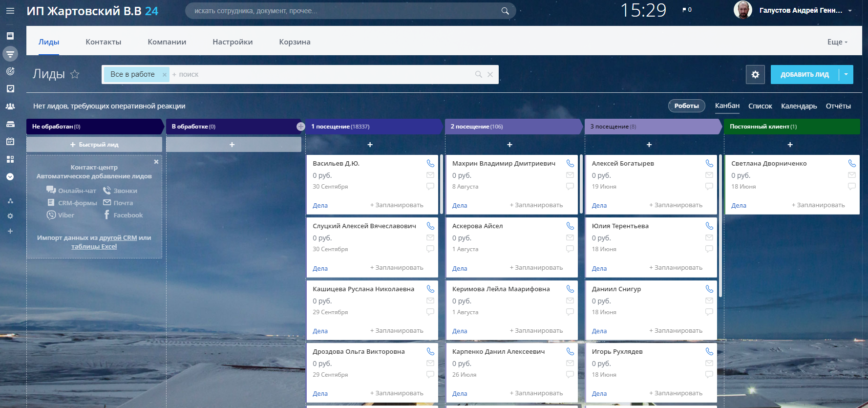868x408 pixels.
Task: Expand the 'Еще' menu
Action: click(837, 42)
